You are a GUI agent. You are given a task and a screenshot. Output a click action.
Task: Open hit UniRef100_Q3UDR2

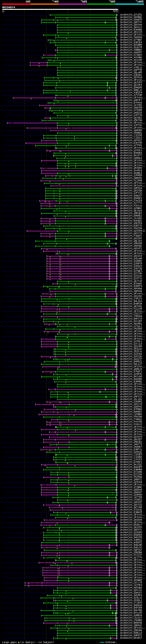point(131,261)
